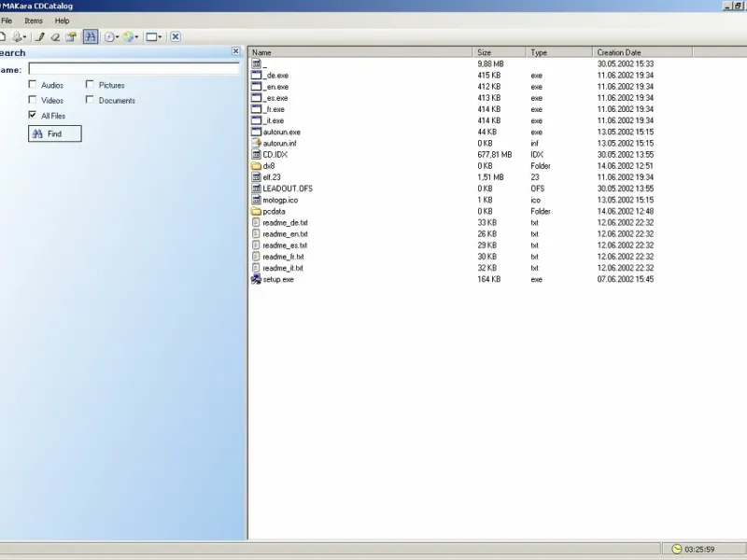Open the File menu
Viewport: 747px width, 560px height.
(7, 21)
